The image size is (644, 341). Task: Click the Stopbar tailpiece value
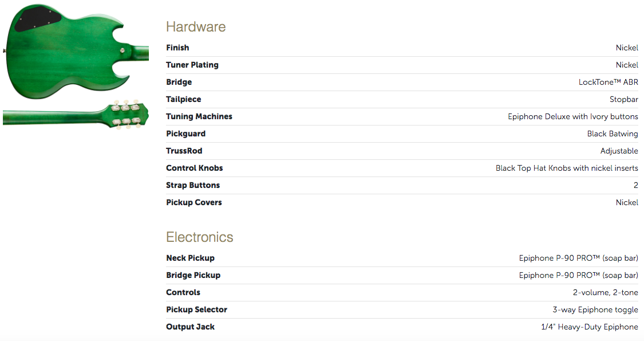coord(623,99)
